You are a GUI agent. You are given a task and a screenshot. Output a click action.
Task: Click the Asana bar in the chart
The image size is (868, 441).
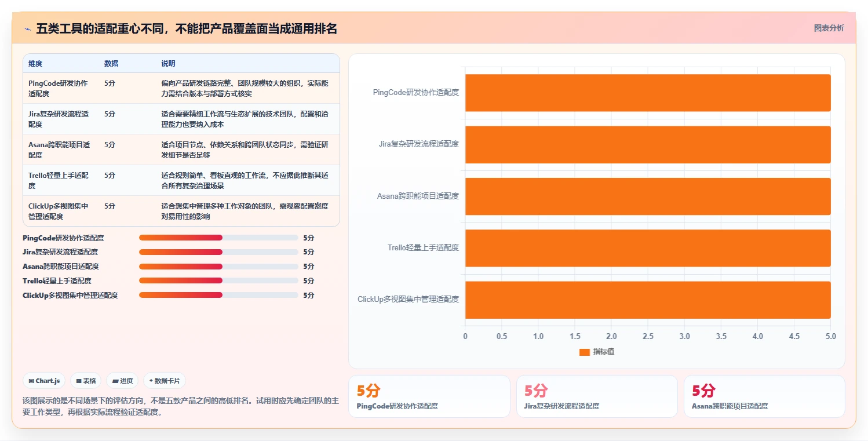tap(648, 196)
